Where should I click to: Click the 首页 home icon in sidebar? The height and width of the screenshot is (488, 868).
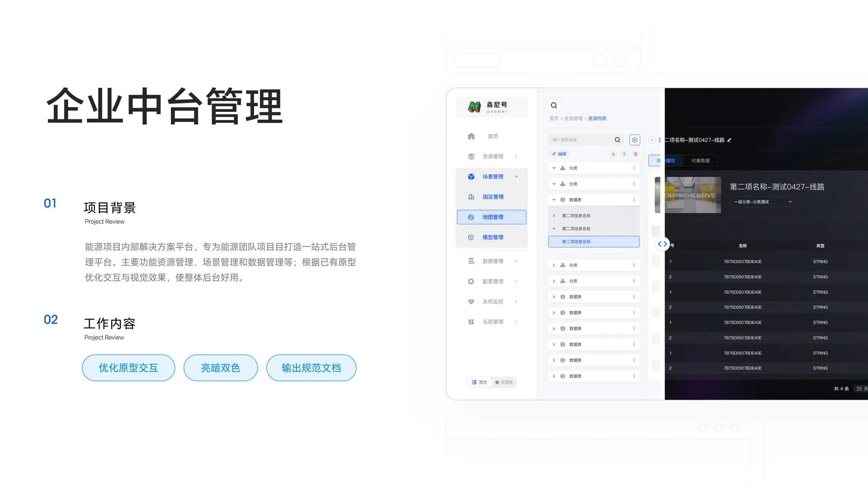pos(471,136)
